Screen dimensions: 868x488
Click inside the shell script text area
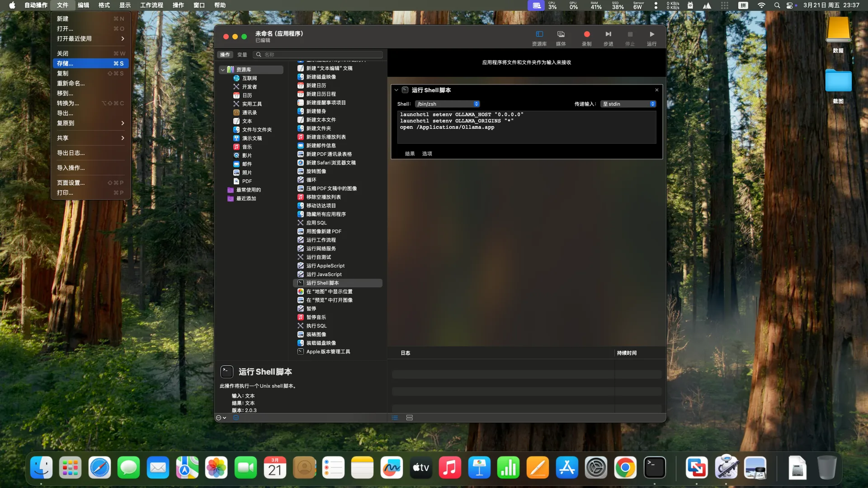(x=527, y=127)
